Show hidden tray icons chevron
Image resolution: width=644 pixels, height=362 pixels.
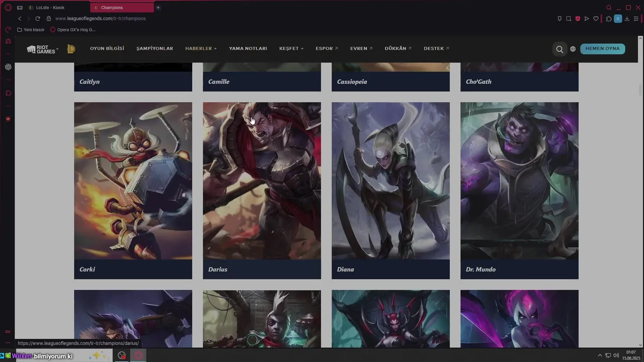click(x=600, y=355)
